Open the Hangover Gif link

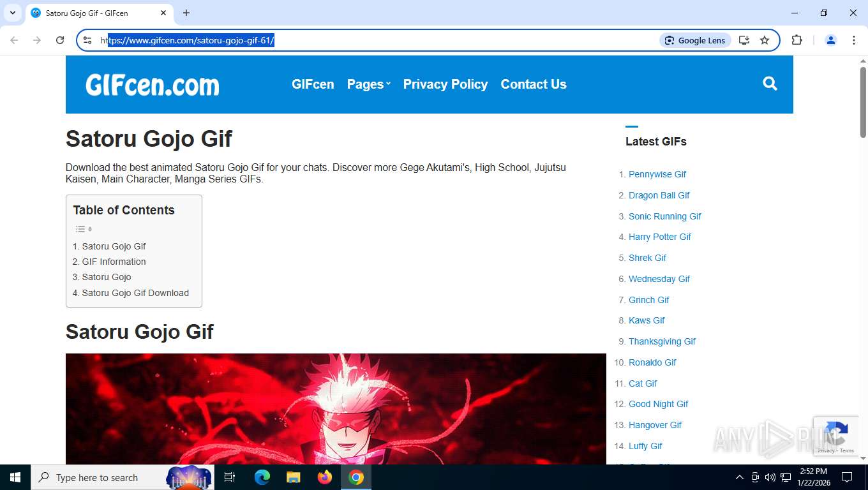click(x=655, y=425)
